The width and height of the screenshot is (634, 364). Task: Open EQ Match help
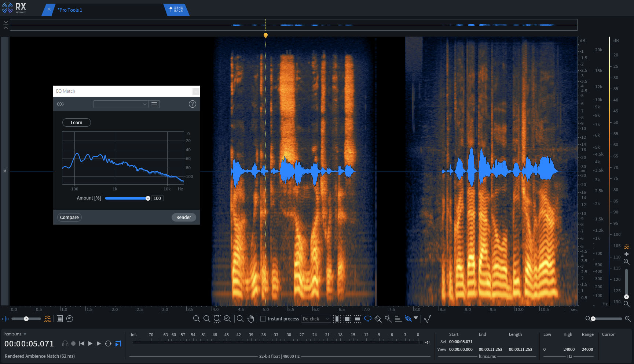click(x=193, y=104)
